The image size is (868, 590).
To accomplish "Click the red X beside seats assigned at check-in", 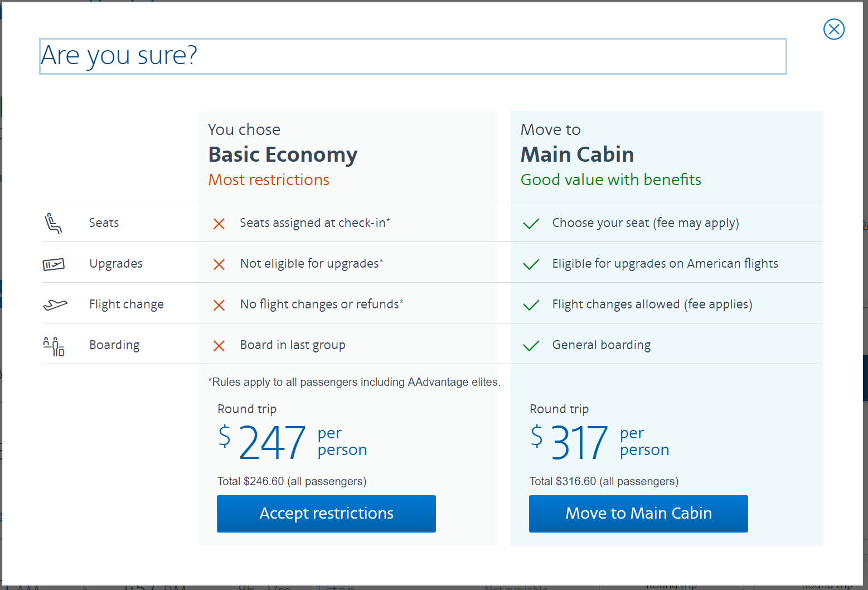I will tap(219, 224).
